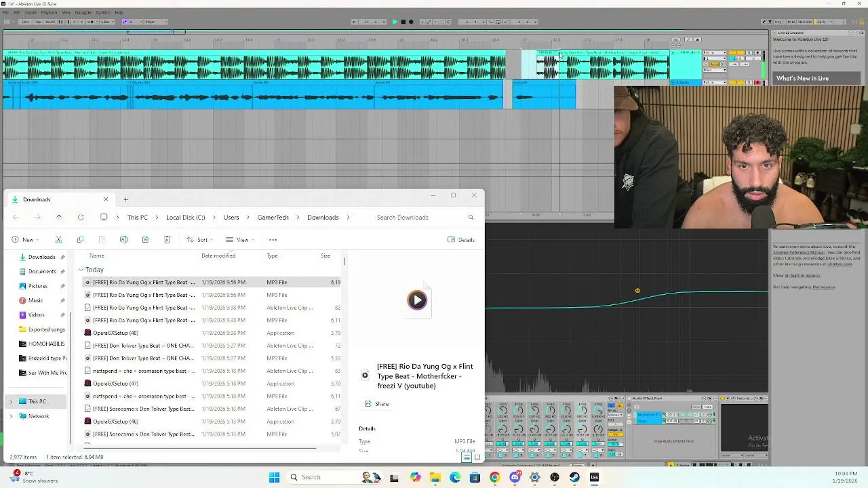Close the Downloads tab
Screen dimensions: 868x488
pyautogui.click(x=106, y=199)
